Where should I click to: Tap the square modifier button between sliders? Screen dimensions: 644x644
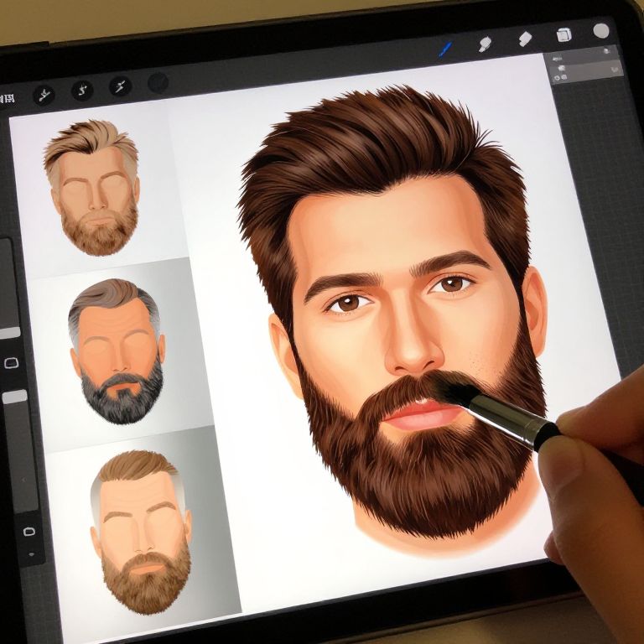(12, 363)
